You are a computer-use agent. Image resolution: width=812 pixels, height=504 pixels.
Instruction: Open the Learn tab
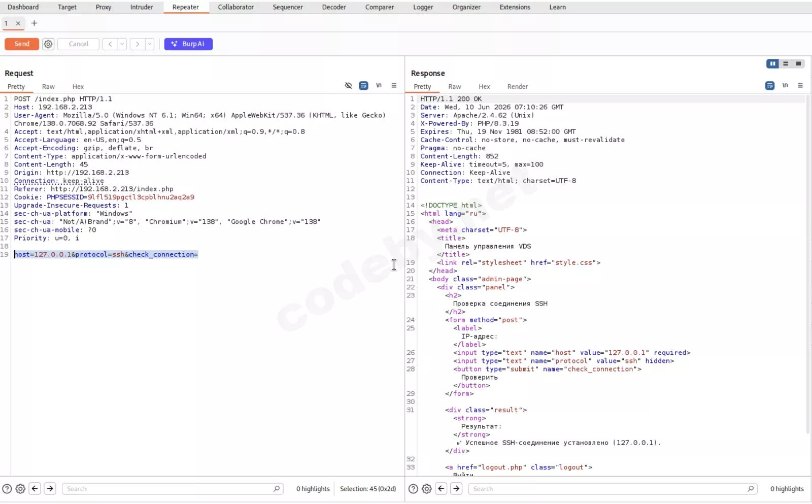pos(558,7)
